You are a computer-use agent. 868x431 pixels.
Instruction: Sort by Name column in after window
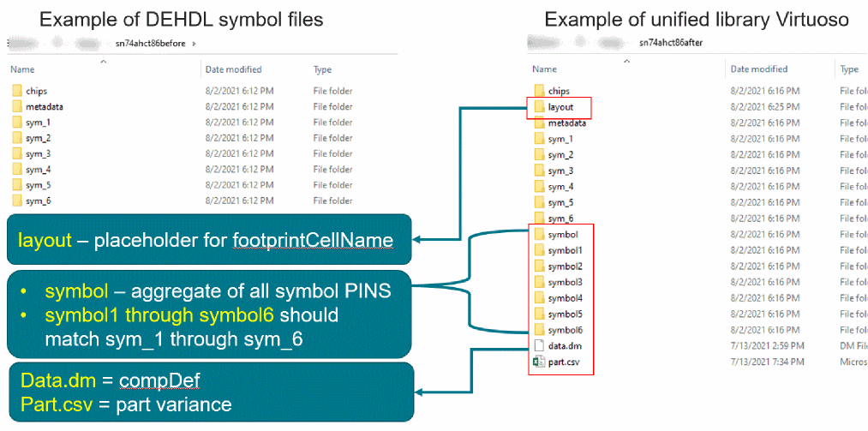click(544, 69)
